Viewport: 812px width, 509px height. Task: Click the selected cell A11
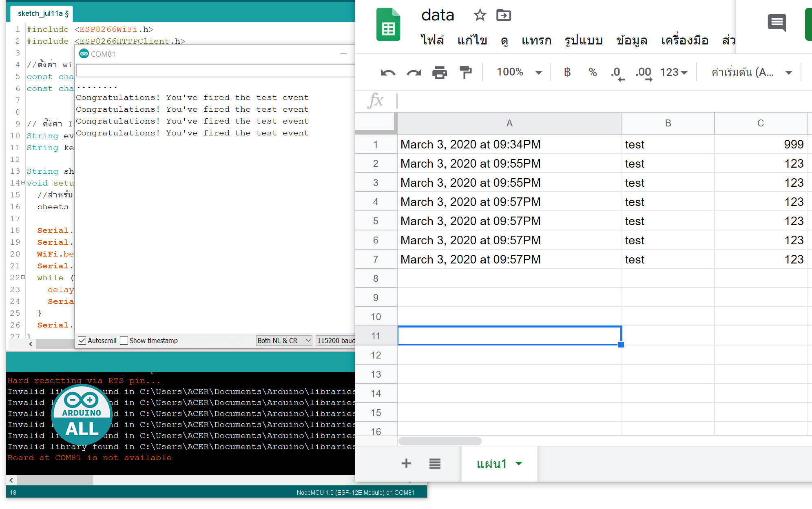(509, 336)
